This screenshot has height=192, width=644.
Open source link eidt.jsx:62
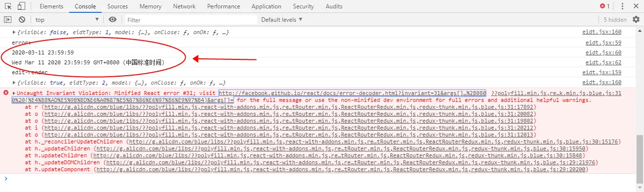[x=604, y=62]
